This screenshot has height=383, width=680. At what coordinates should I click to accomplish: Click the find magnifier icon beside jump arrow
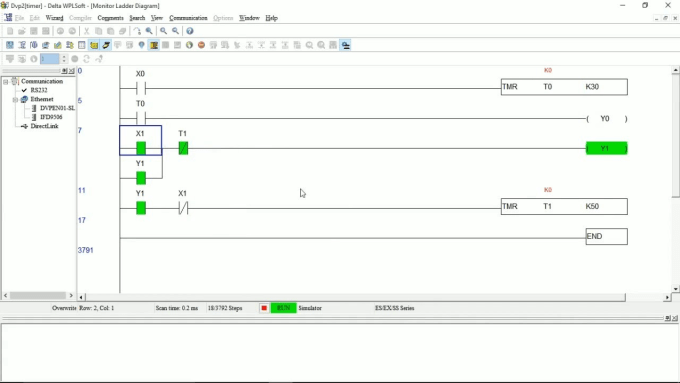click(149, 31)
